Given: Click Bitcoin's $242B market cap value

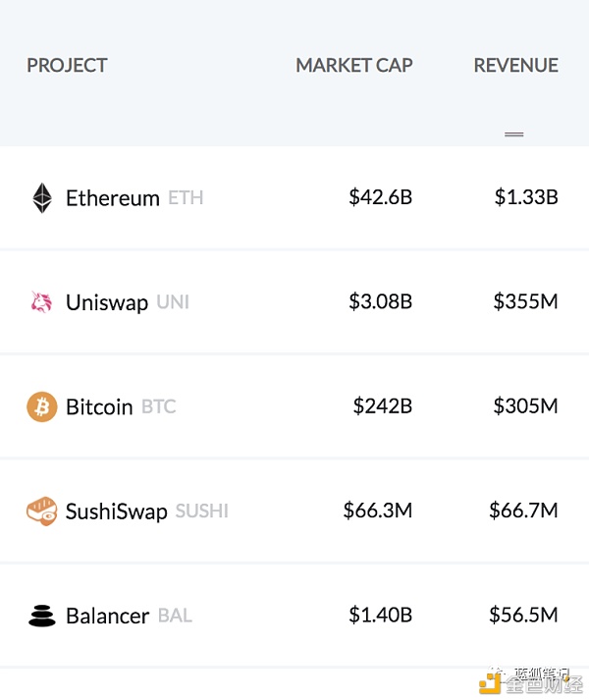Looking at the screenshot, I should (x=383, y=405).
